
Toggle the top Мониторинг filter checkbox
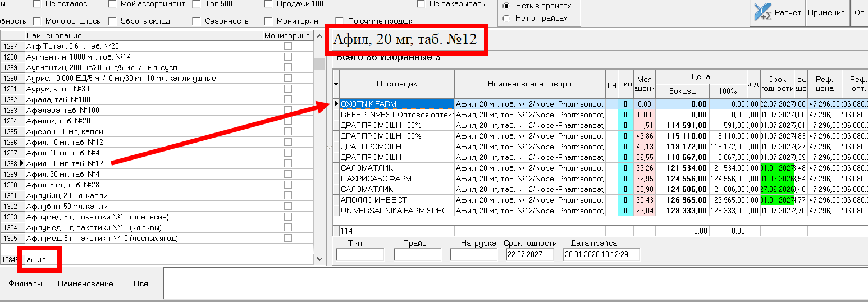[x=268, y=21]
